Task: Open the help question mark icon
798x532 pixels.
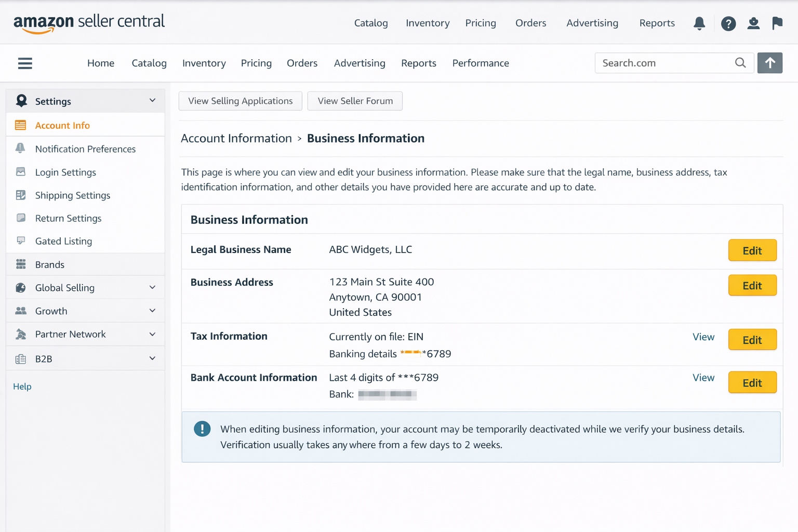Action: [728, 23]
